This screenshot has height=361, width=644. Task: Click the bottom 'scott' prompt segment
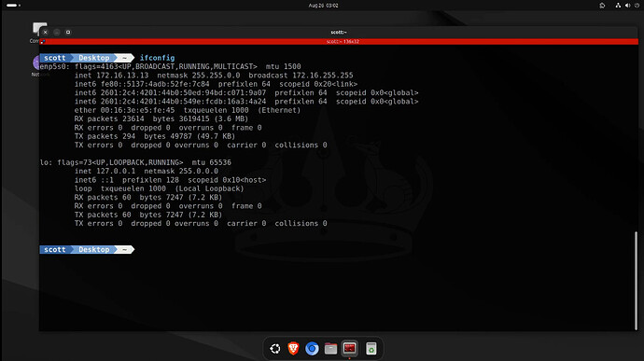click(55, 250)
